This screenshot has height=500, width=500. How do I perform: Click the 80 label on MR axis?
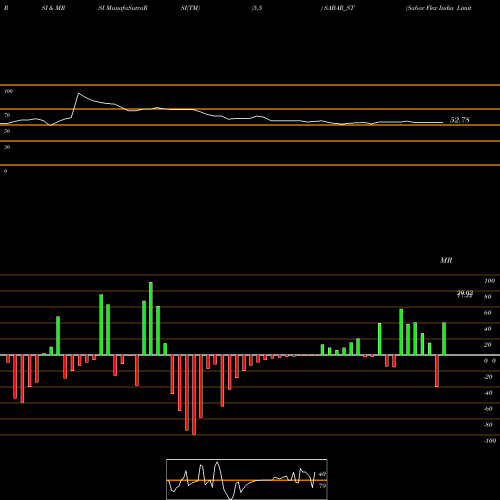488,297
